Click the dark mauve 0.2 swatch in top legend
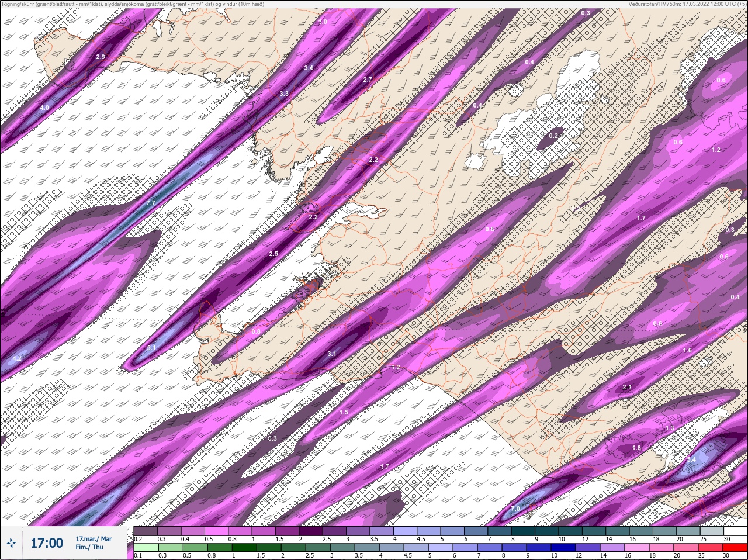Image resolution: width=748 pixels, height=560 pixels. 146,531
